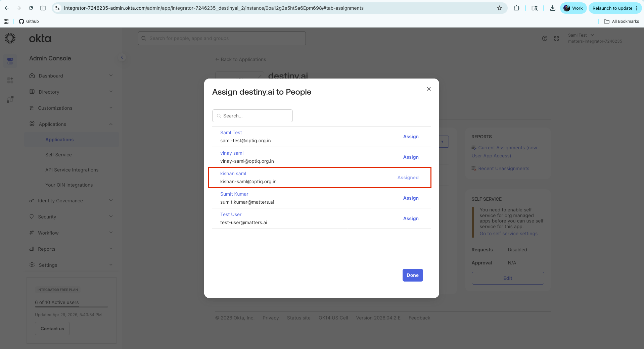Image resolution: width=644 pixels, height=349 pixels.
Task: Open the Github bookmark
Action: tap(29, 21)
